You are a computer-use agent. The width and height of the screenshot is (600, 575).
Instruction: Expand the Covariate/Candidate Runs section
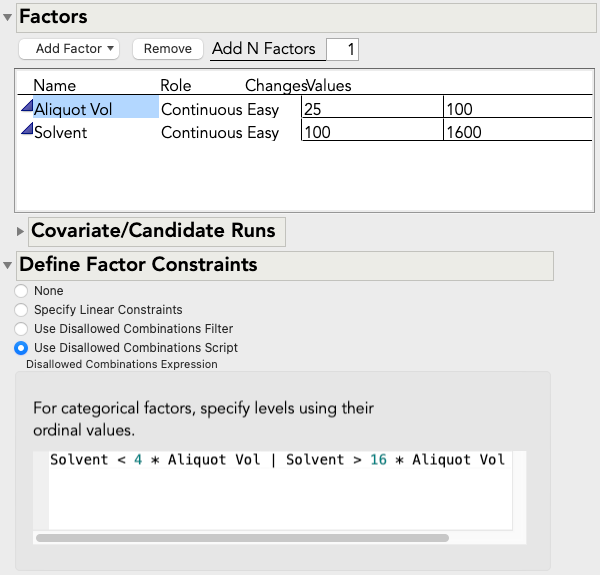(x=21, y=231)
